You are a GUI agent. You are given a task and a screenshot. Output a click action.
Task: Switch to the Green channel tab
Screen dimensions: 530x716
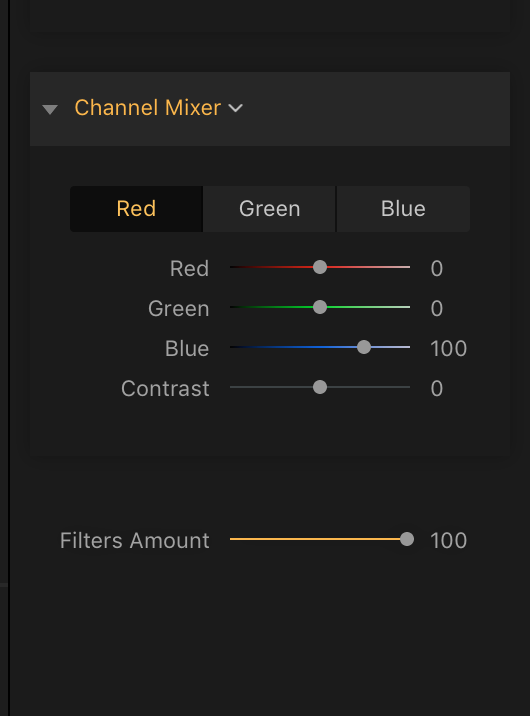269,209
